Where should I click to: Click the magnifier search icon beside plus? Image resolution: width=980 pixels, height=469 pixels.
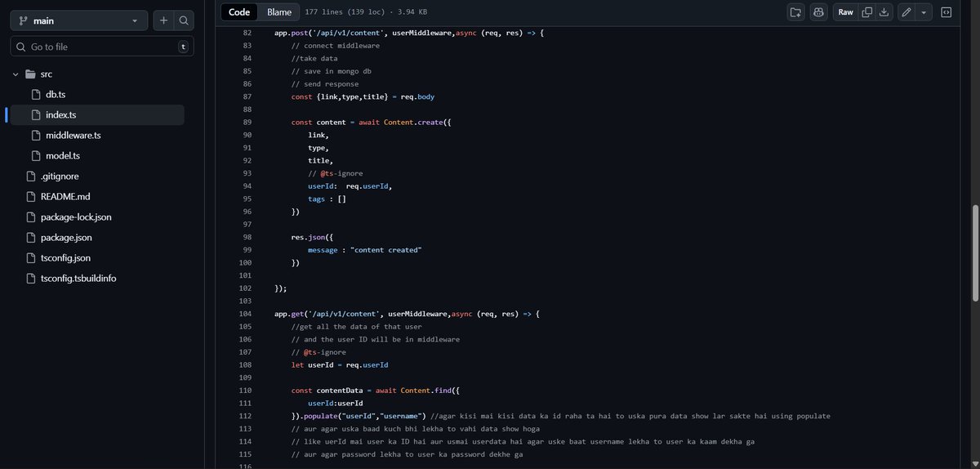pyautogui.click(x=185, y=20)
